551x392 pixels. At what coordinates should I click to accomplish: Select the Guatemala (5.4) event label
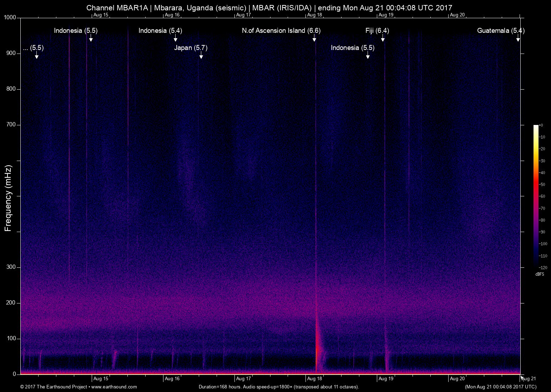(500, 31)
